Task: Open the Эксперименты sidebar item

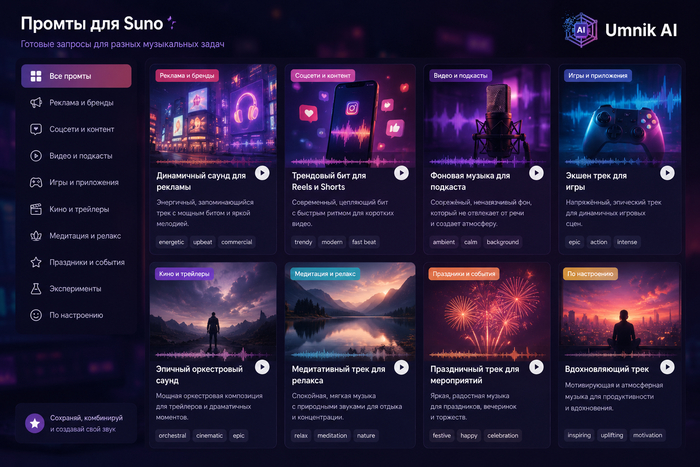Action: pos(76,289)
